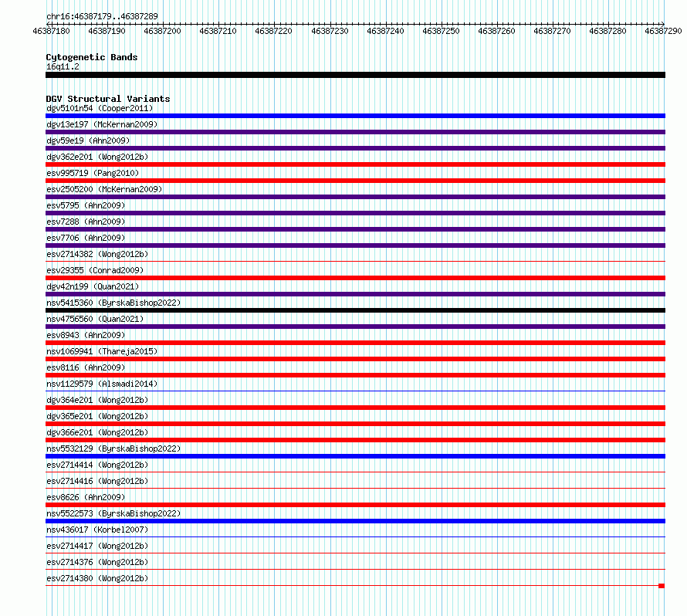Click the dgv366e201 (Wong2012b) label
The image size is (687, 616).
[x=97, y=432]
